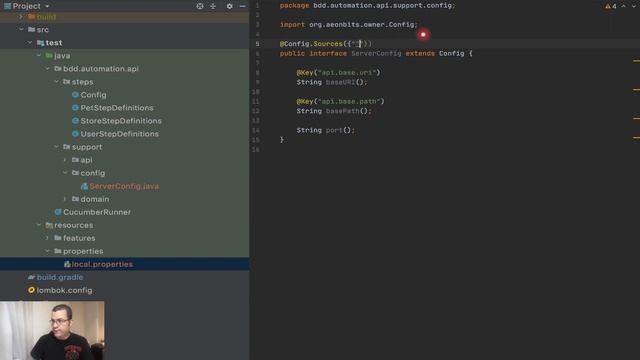This screenshot has width=640, height=360.
Task: Click the collapse all icon in Project panel
Action: coord(213,6)
